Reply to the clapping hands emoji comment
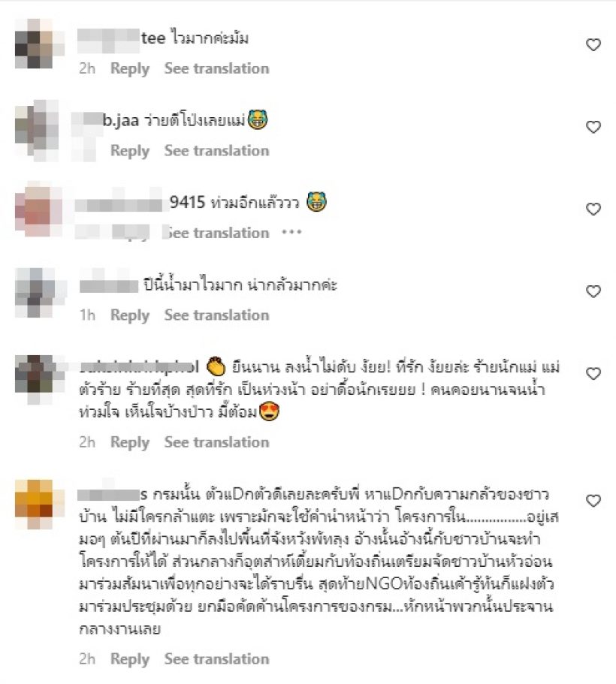Screen dimensions: 616x684 pyautogui.click(x=130, y=442)
